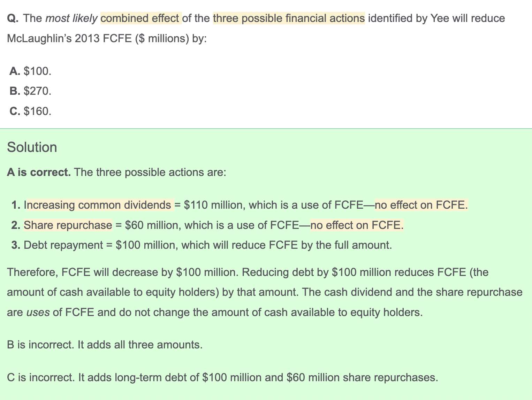Click list number "1." in the solution

pos(16,205)
